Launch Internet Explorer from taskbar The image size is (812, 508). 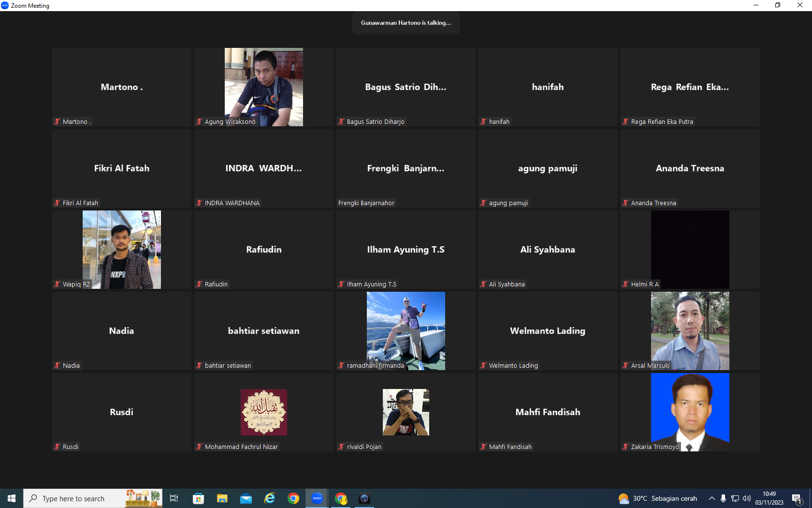click(x=270, y=498)
